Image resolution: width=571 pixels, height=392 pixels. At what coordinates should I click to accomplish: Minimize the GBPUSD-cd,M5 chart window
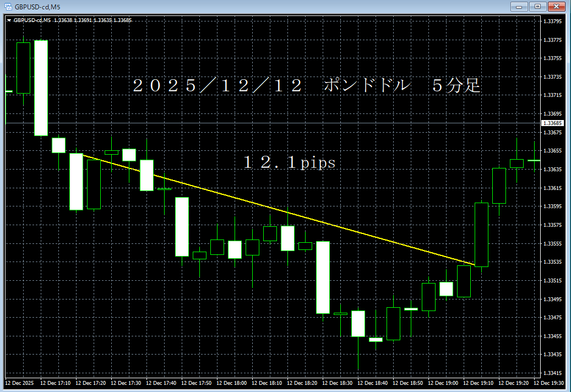pyautogui.click(x=519, y=7)
